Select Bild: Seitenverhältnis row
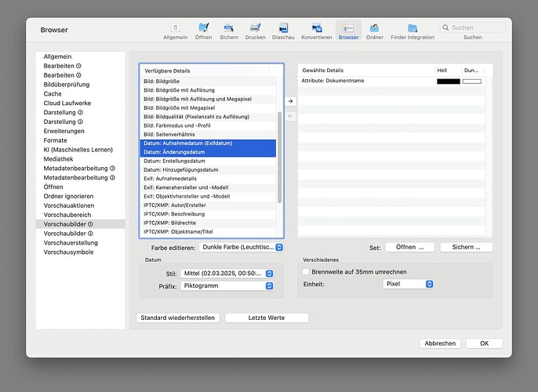 (208, 134)
